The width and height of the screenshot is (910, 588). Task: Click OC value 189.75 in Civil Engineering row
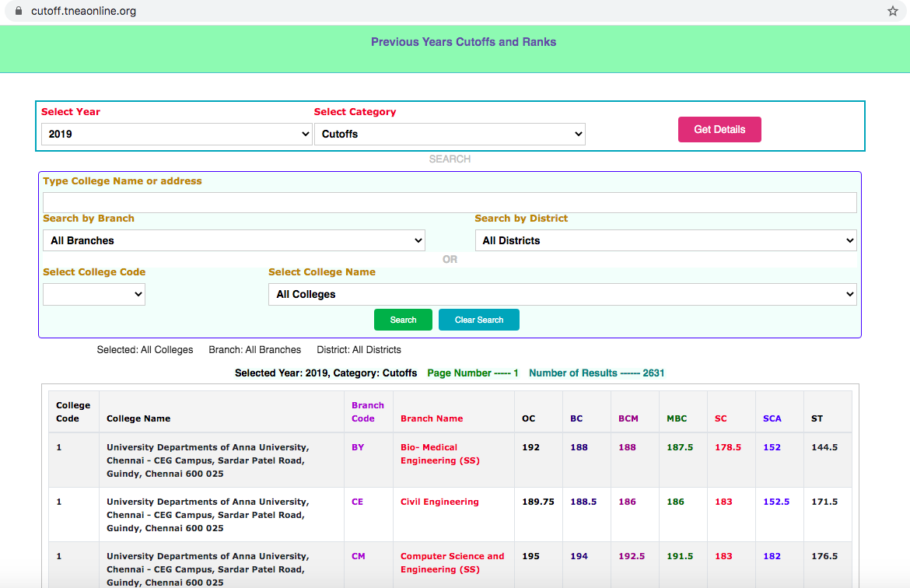point(538,502)
